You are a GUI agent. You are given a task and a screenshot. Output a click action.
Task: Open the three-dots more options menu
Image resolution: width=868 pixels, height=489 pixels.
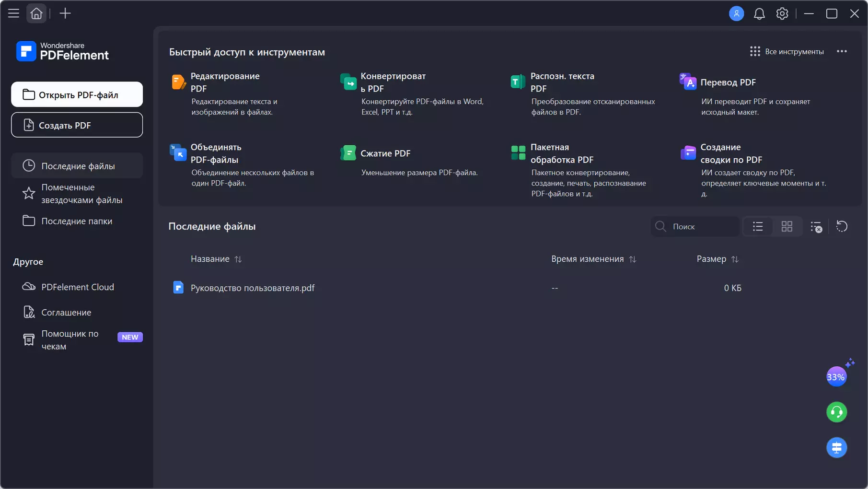[x=842, y=51]
